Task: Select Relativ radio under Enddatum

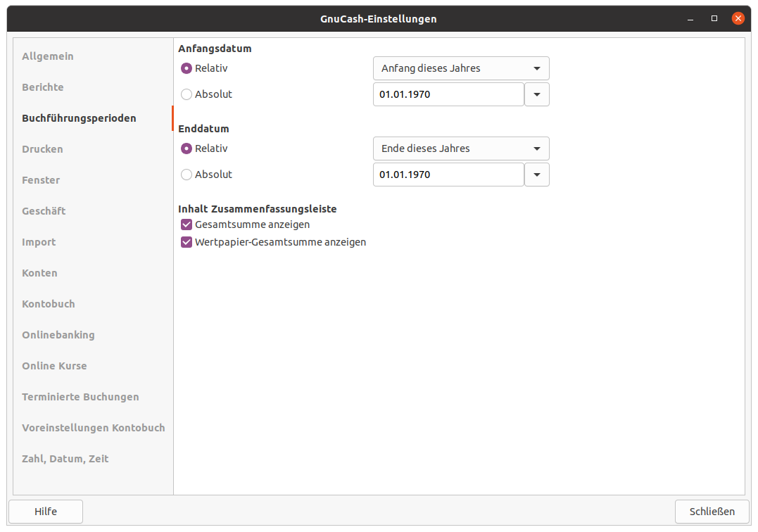Action: tap(187, 148)
